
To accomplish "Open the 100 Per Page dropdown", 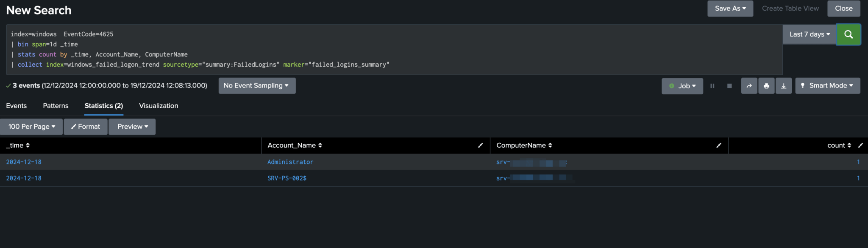I will tap(31, 127).
